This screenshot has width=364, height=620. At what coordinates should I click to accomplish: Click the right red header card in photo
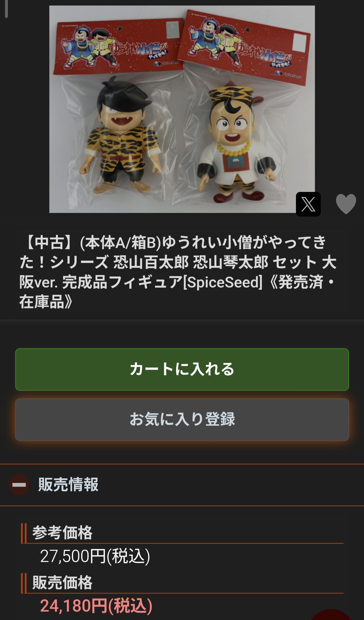coord(244,47)
